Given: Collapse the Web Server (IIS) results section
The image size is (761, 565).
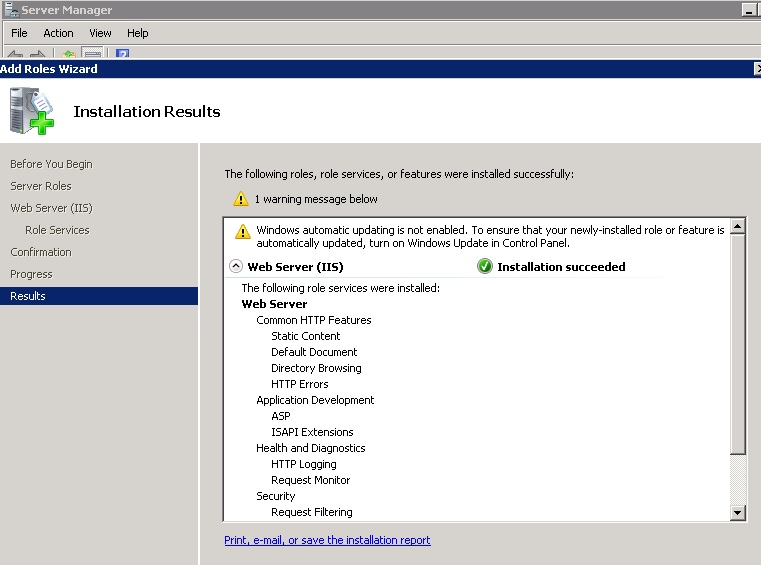Looking at the screenshot, I should coord(235,266).
